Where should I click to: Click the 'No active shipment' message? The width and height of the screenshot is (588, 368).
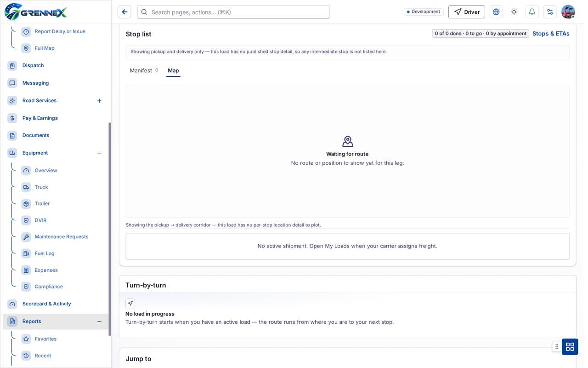pyautogui.click(x=347, y=246)
